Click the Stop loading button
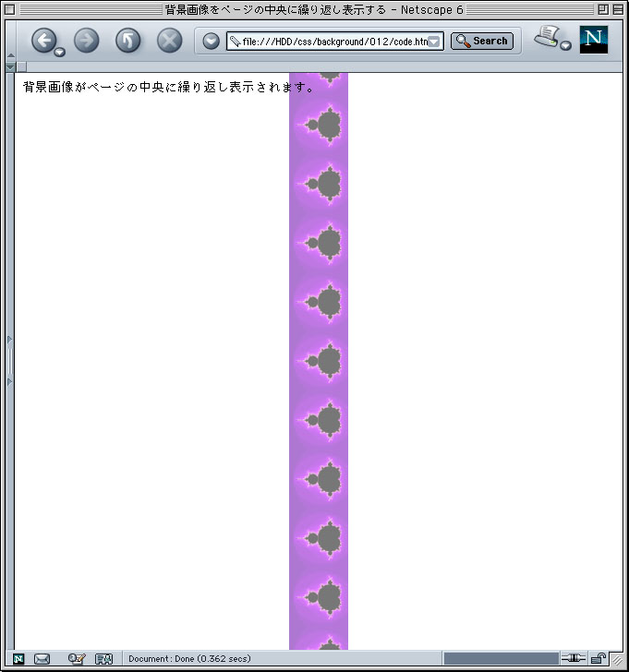The image size is (629, 672). click(x=169, y=41)
